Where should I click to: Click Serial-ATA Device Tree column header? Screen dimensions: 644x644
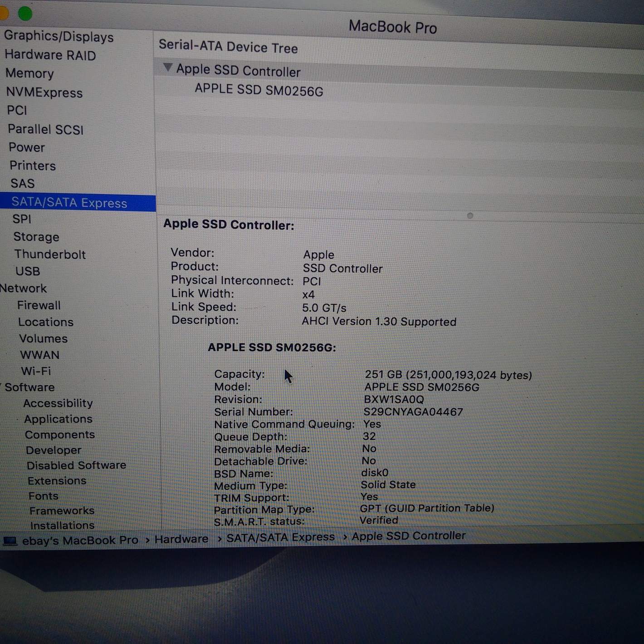click(x=228, y=46)
